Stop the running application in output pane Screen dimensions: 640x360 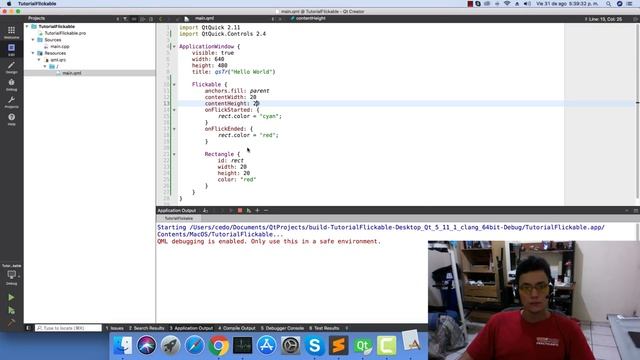[x=240, y=211]
